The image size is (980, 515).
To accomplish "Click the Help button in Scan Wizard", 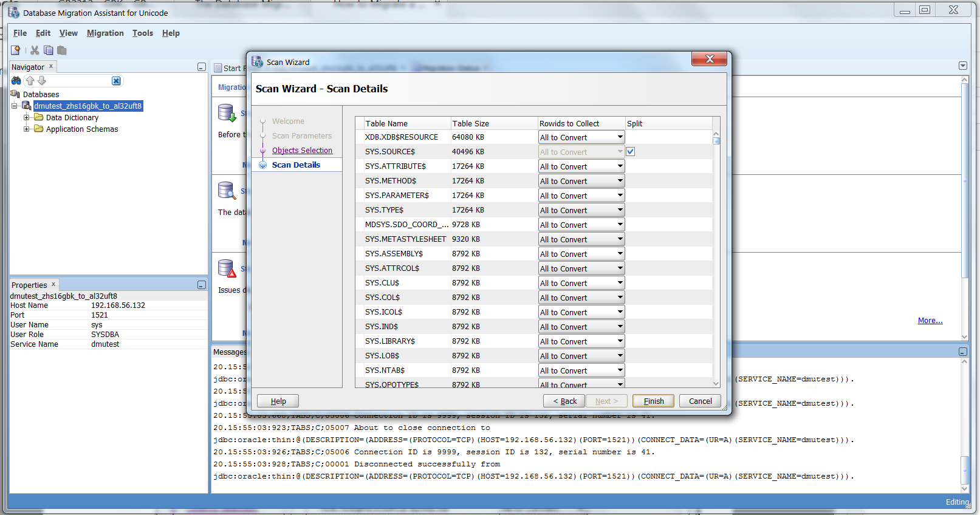I will coord(278,401).
